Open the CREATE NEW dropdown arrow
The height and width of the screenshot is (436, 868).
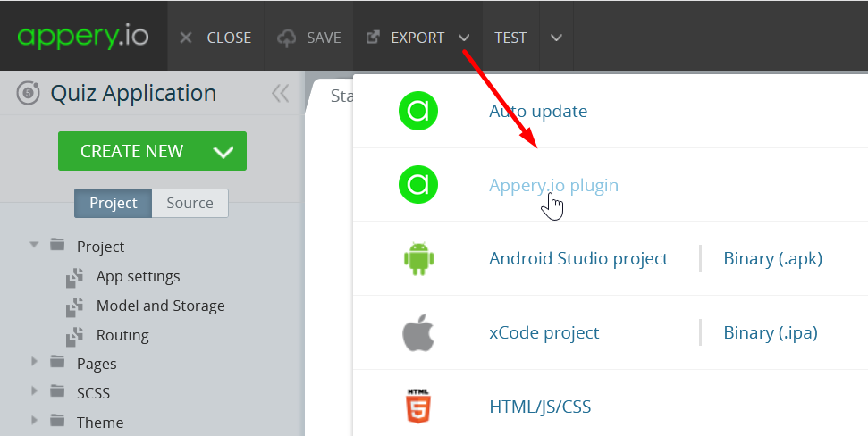click(223, 151)
